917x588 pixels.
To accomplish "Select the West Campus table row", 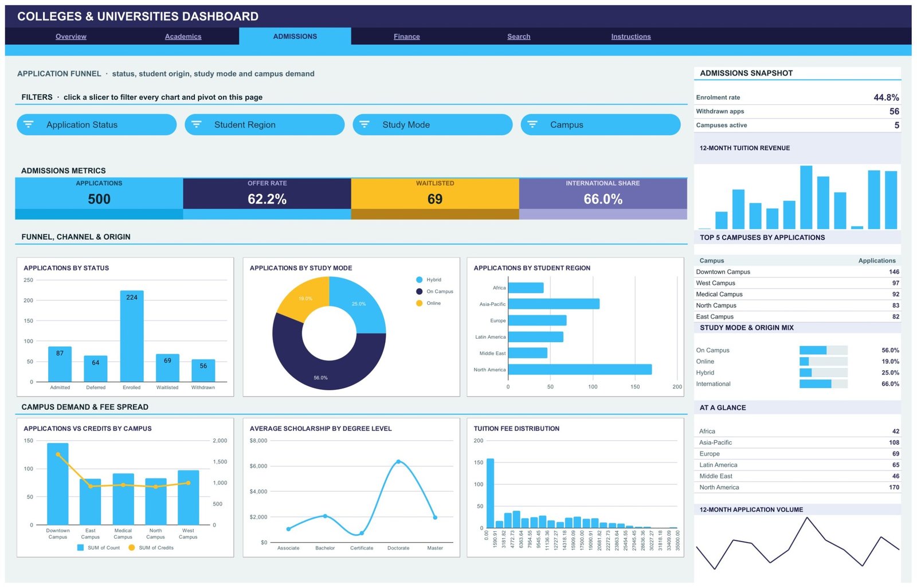I will [x=797, y=283].
